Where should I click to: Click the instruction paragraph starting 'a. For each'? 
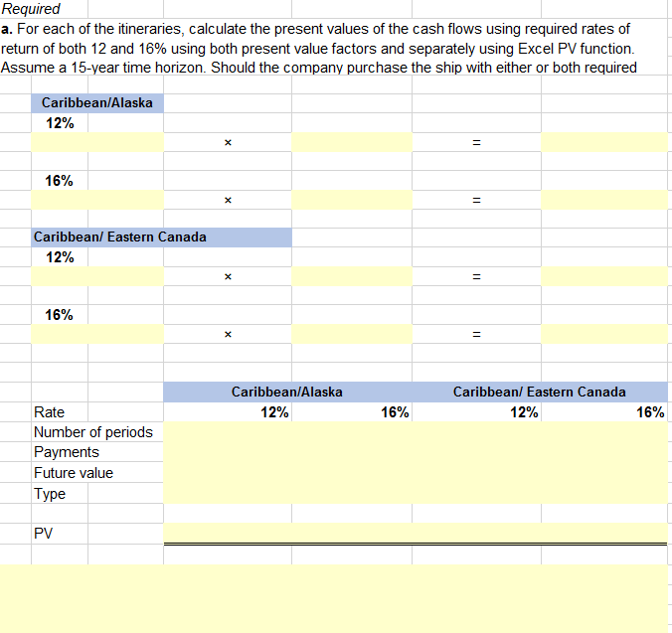tap(319, 48)
